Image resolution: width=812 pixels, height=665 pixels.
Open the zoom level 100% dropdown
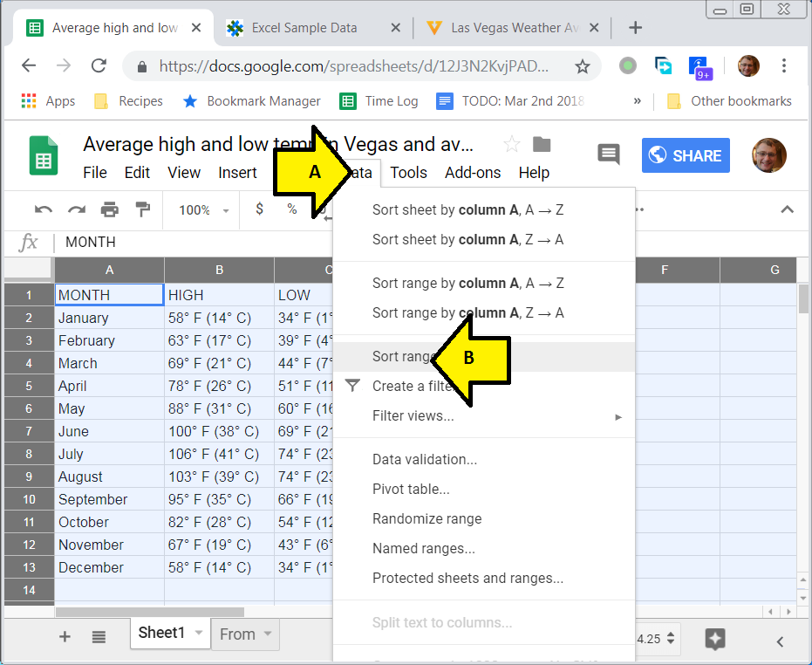pos(204,210)
